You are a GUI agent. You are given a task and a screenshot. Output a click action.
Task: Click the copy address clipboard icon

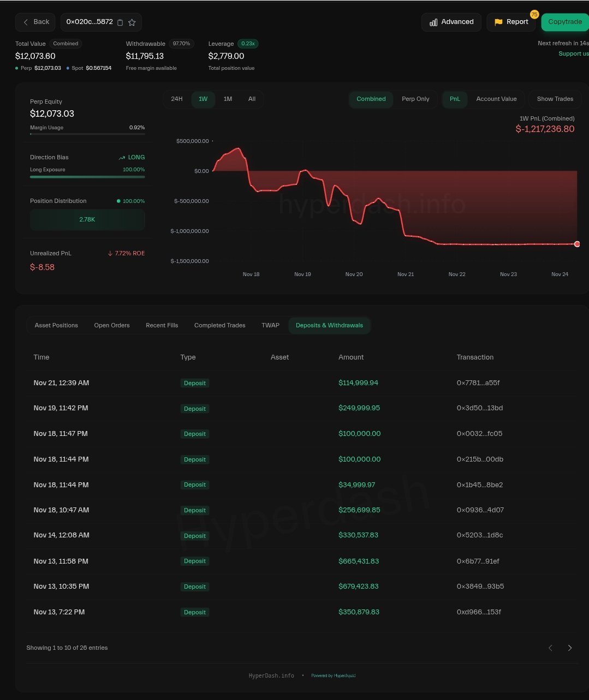pyautogui.click(x=121, y=22)
